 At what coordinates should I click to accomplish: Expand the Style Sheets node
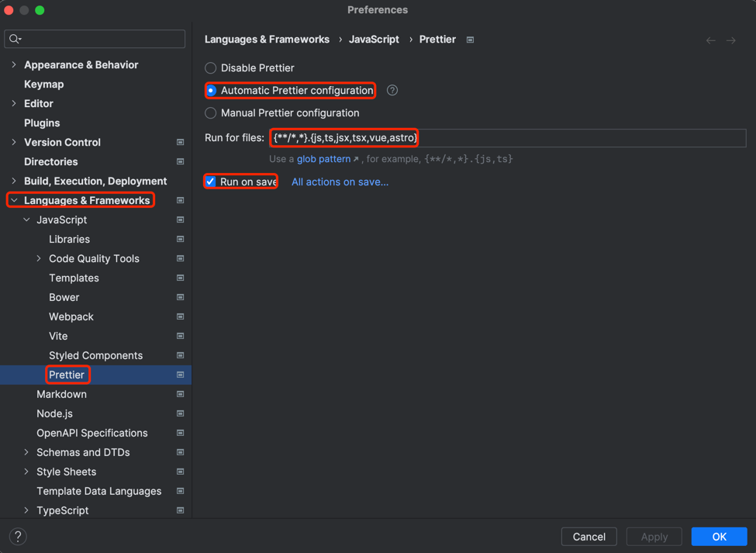pos(26,472)
